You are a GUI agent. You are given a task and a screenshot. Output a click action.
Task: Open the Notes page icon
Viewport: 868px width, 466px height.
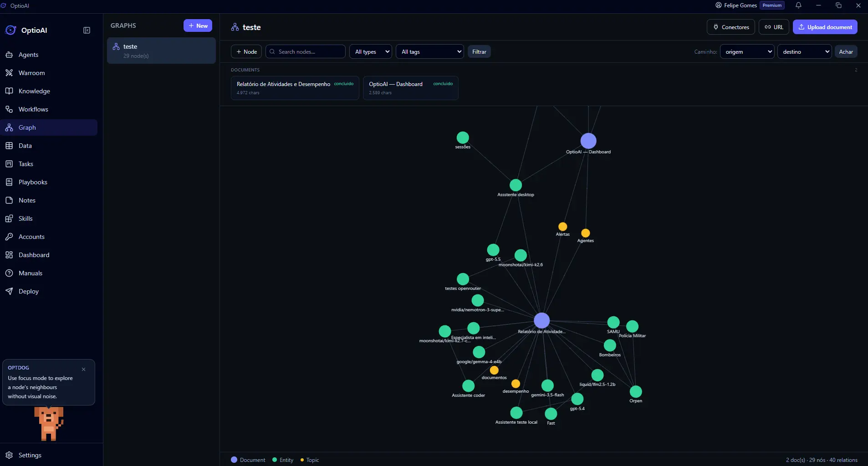coord(9,200)
